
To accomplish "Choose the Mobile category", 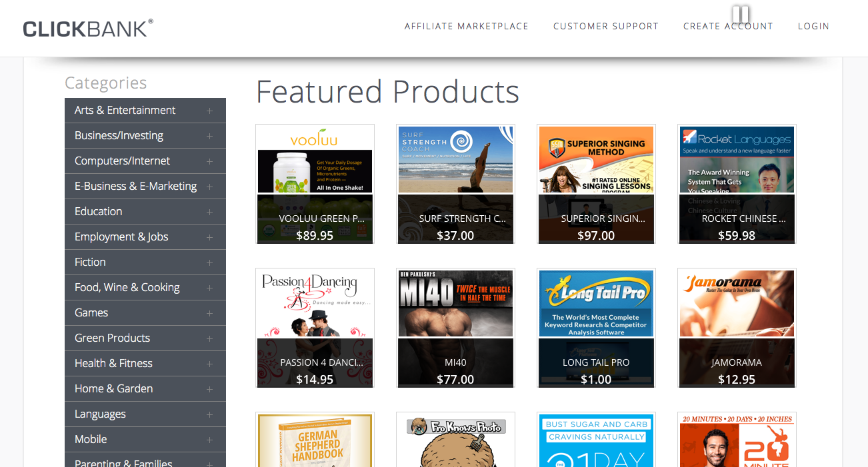I will [x=145, y=440].
